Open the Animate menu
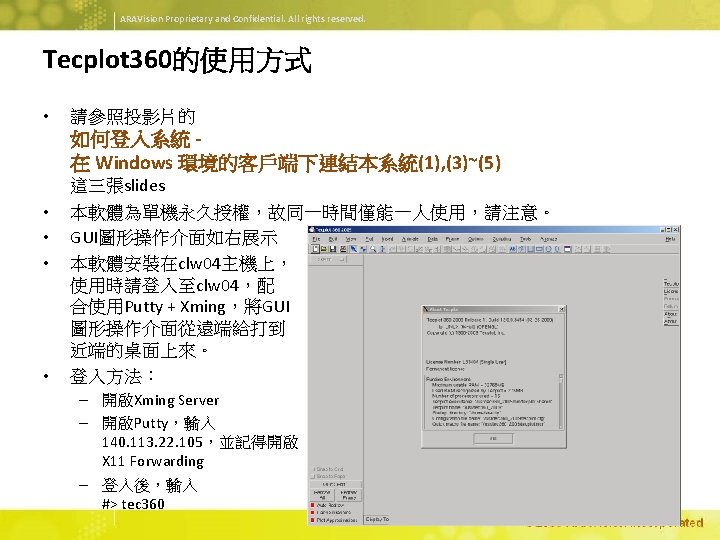Viewport: 720px width, 540px height. (410, 239)
